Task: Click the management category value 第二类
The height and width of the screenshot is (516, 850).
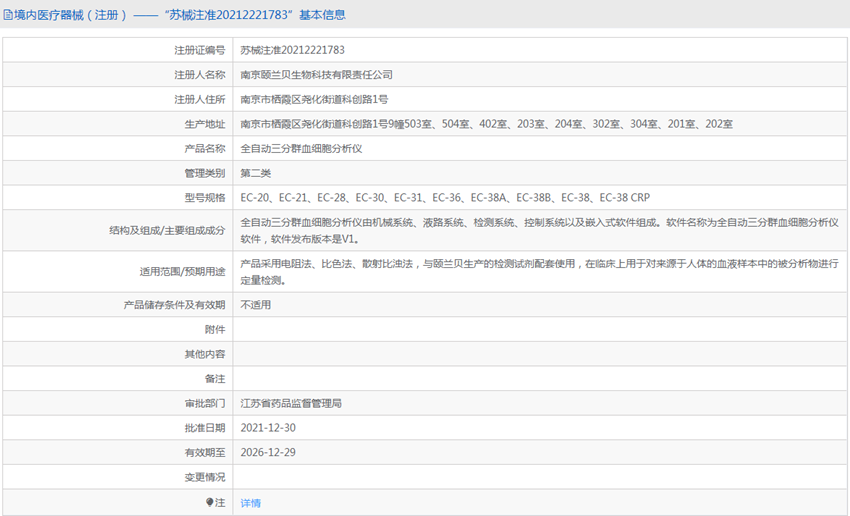Action: pyautogui.click(x=256, y=173)
